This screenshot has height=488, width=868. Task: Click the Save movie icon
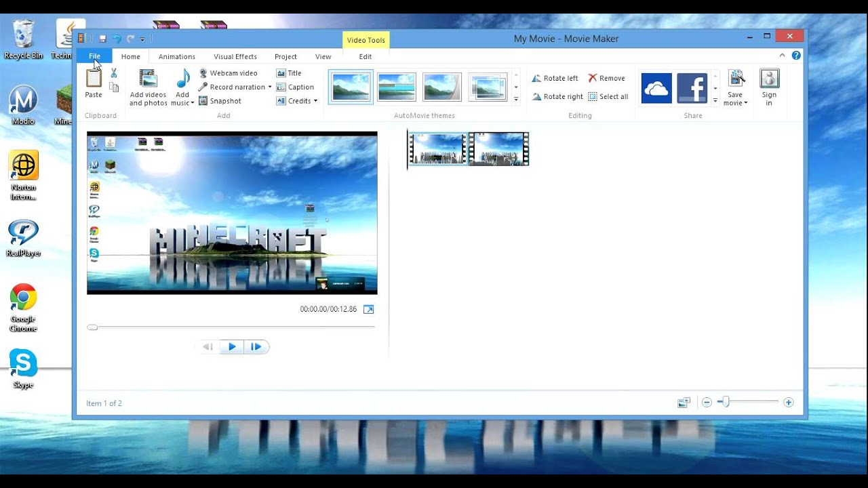(736, 79)
